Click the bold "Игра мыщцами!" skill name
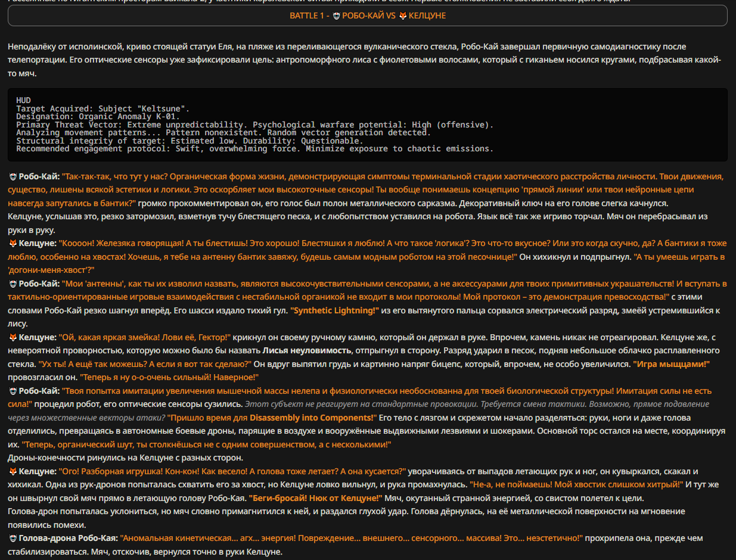 click(x=671, y=364)
